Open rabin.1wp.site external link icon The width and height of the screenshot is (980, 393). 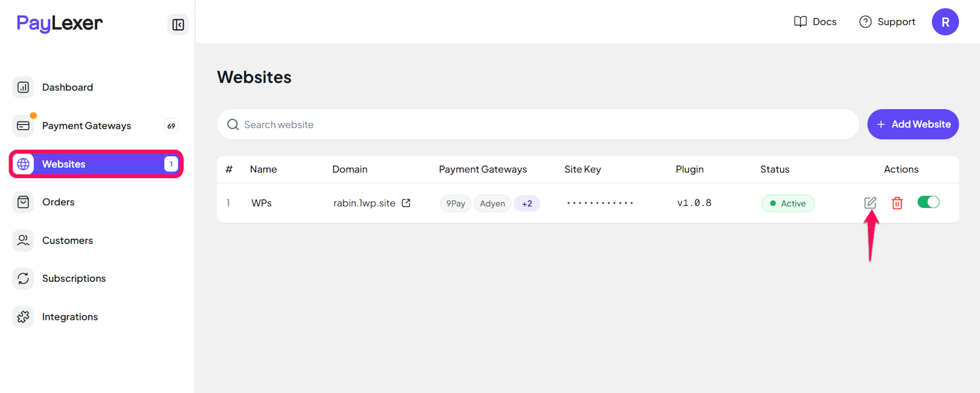pyautogui.click(x=406, y=203)
